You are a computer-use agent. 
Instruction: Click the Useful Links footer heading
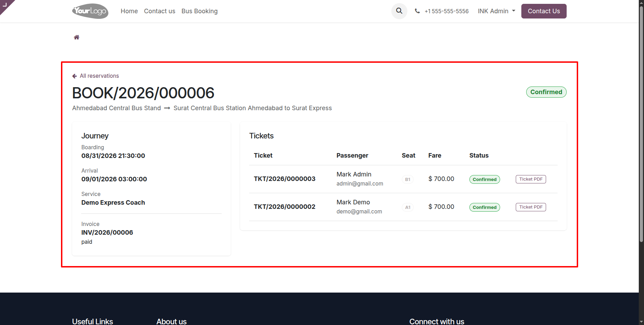[92, 322]
